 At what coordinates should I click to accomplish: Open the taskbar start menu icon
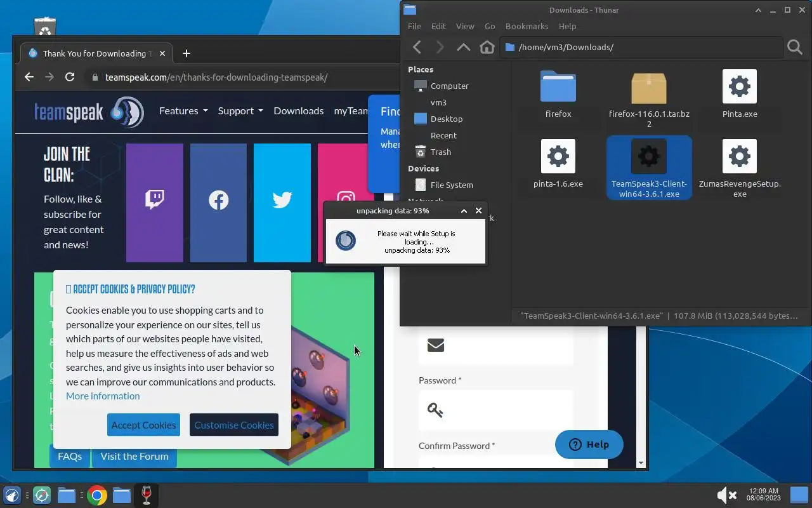pyautogui.click(x=12, y=495)
